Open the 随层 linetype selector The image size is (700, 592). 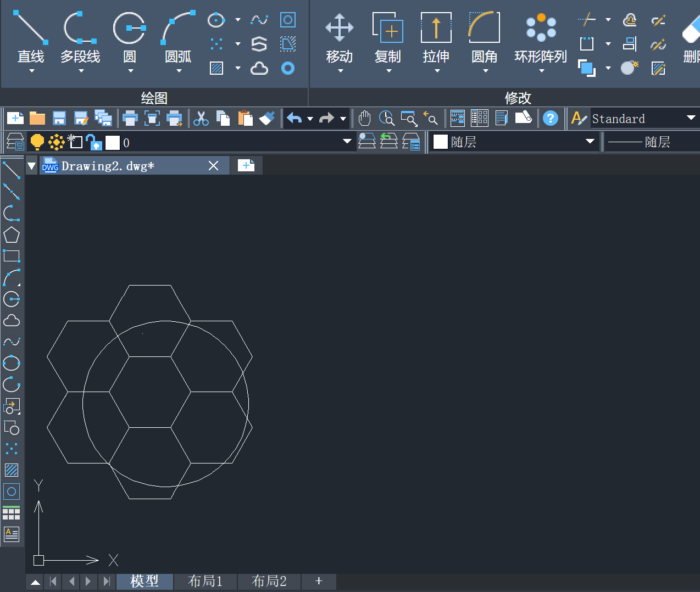click(652, 142)
